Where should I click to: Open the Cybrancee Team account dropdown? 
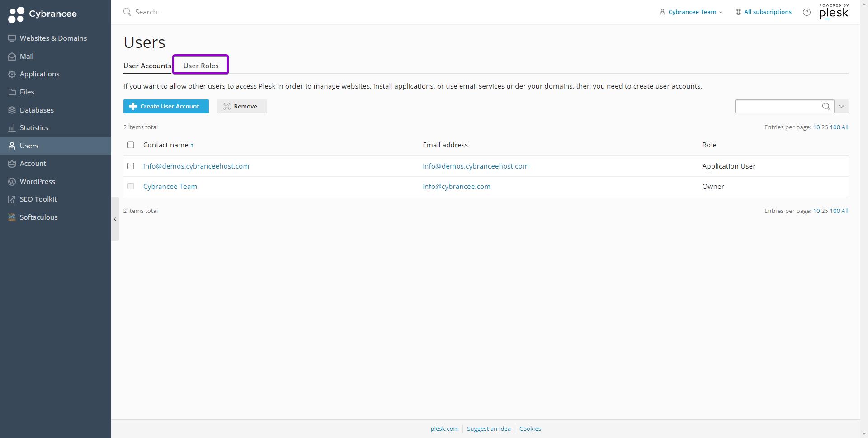(691, 12)
